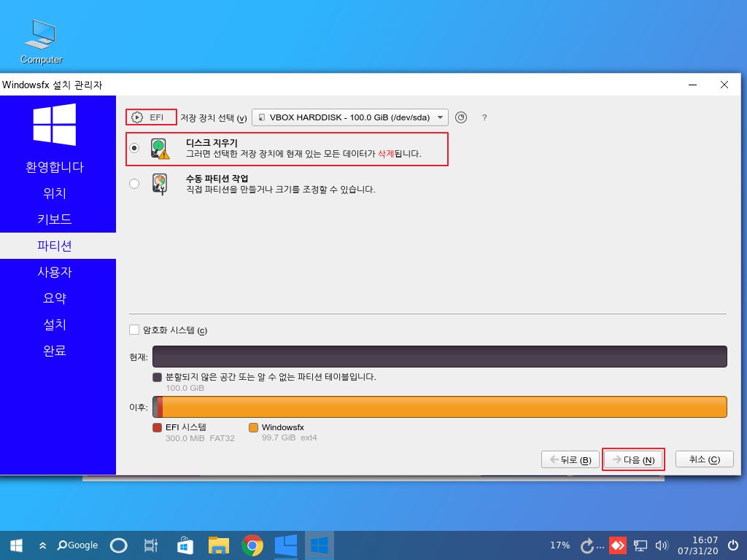
Task: Click the light blue Windows logo taskbar icon
Action: pos(286,545)
